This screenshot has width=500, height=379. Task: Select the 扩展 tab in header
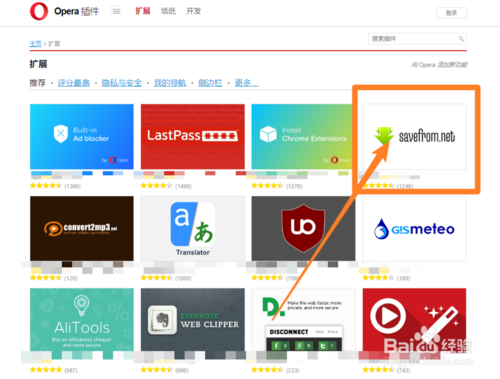tap(143, 11)
